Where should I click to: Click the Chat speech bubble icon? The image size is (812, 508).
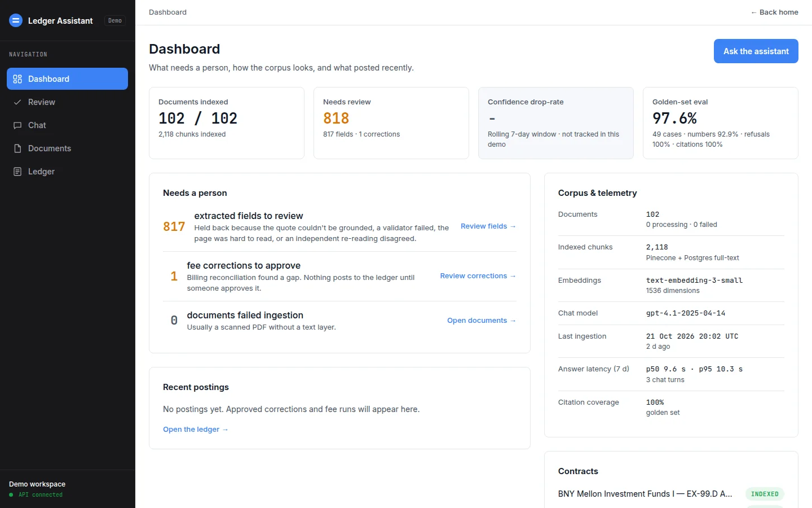(17, 125)
